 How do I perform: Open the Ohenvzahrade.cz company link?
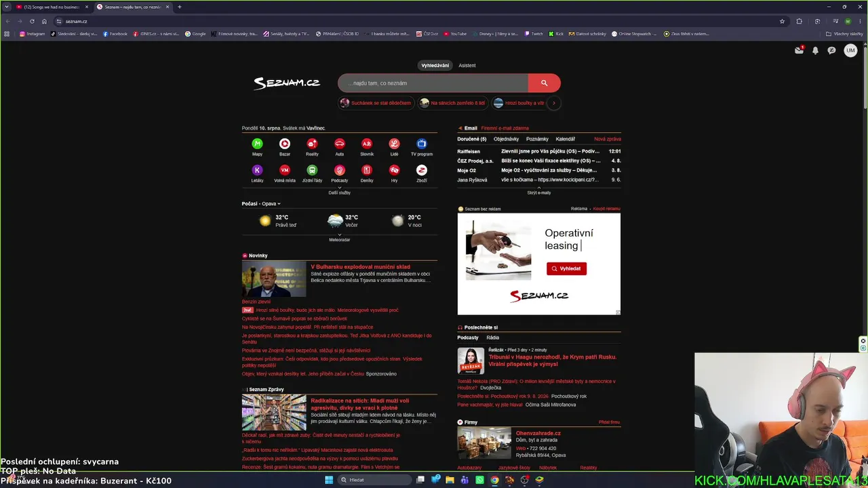click(538, 433)
